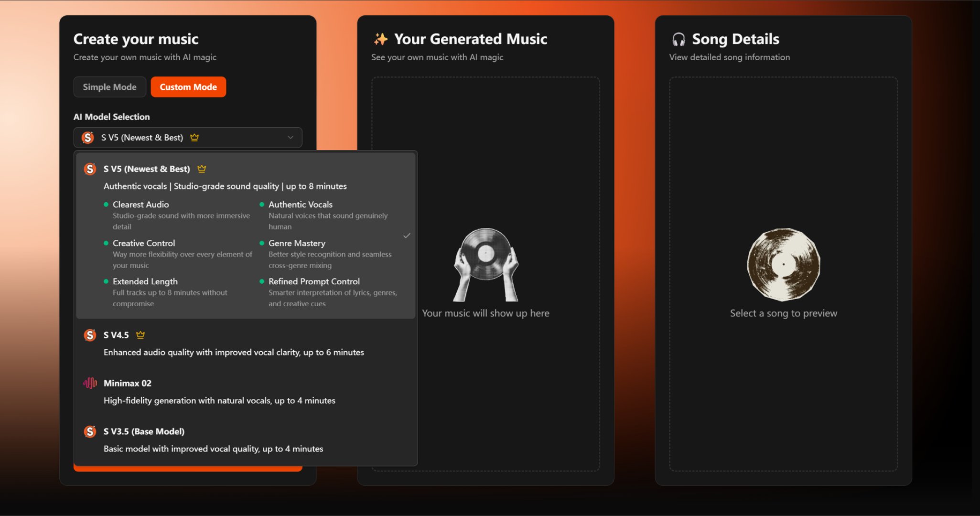Click the S logo in the model selection field

[87, 137]
